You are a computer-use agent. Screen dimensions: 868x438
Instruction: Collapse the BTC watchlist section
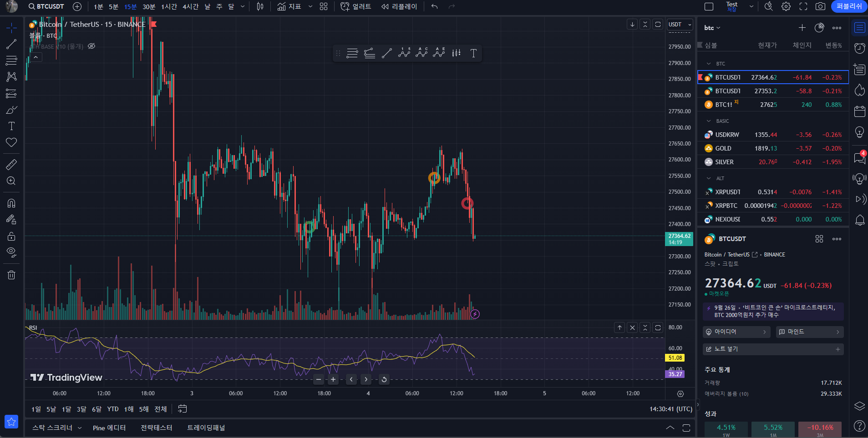point(709,64)
